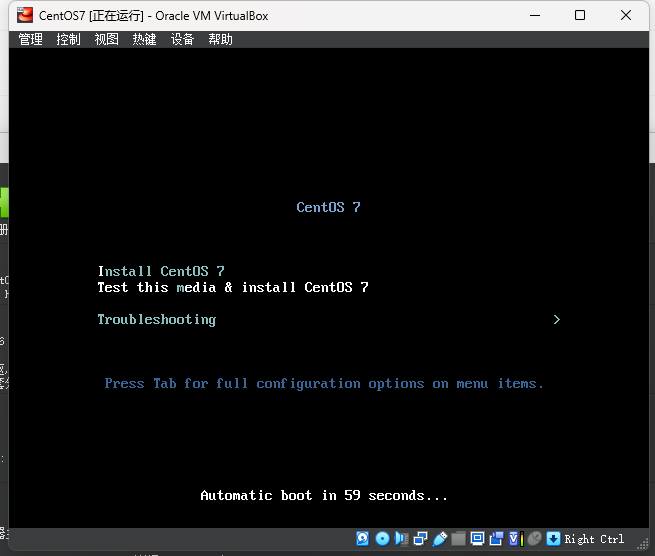655x556 pixels.
Task: Select the Troubleshooting boot entry
Action: [x=157, y=320]
